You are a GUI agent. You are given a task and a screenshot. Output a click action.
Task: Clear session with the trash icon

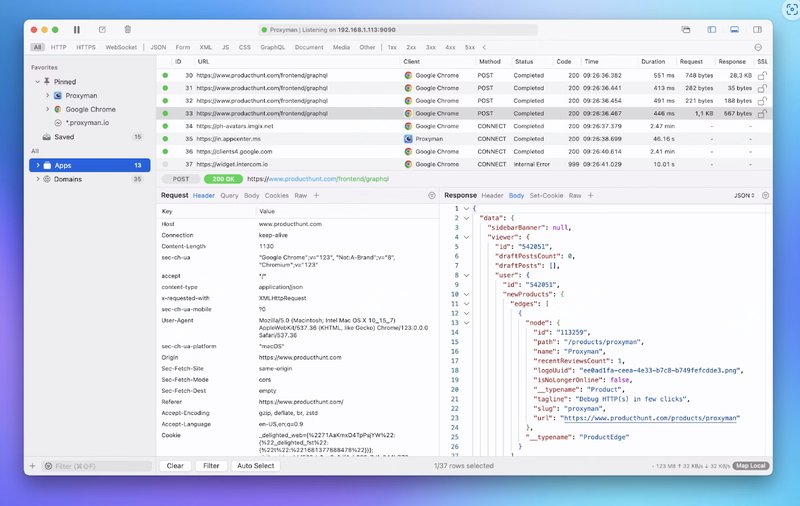click(127, 30)
